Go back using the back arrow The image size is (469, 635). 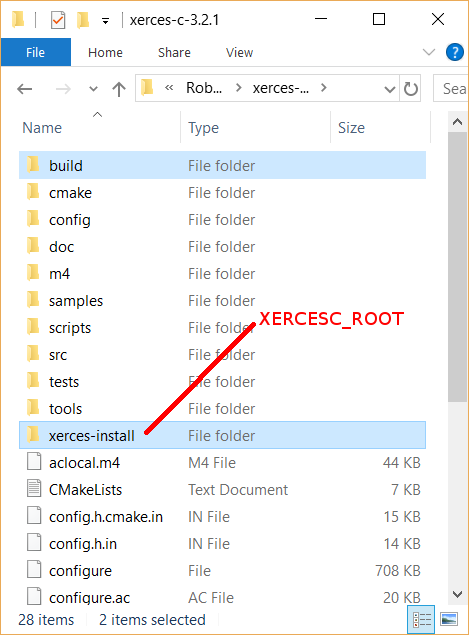tap(25, 89)
